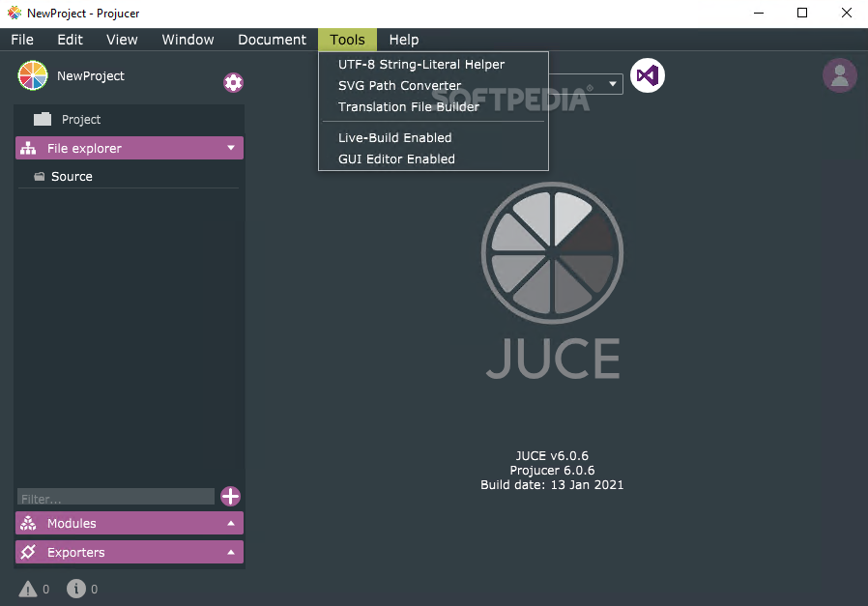Open project settings gear icon
This screenshot has height=606, width=868.
(x=233, y=82)
